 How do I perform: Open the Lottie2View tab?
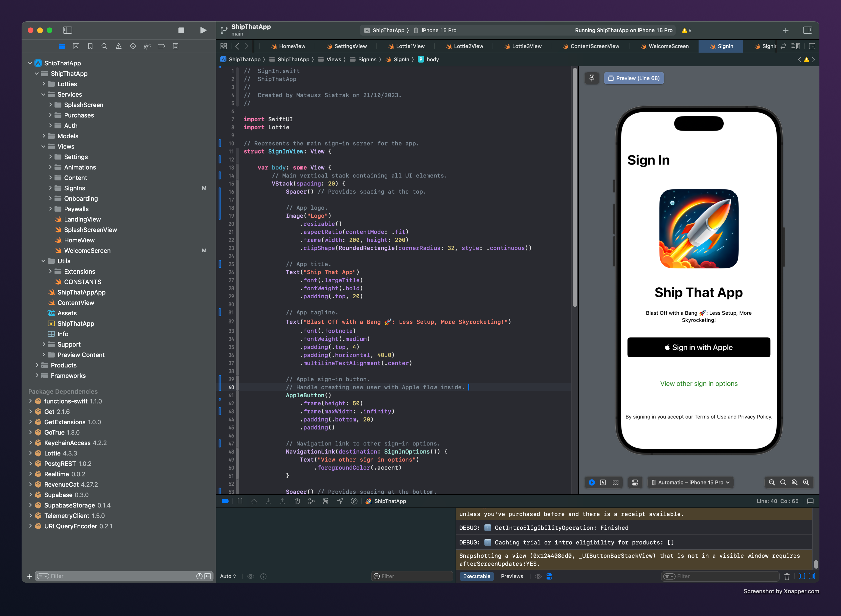coord(464,46)
